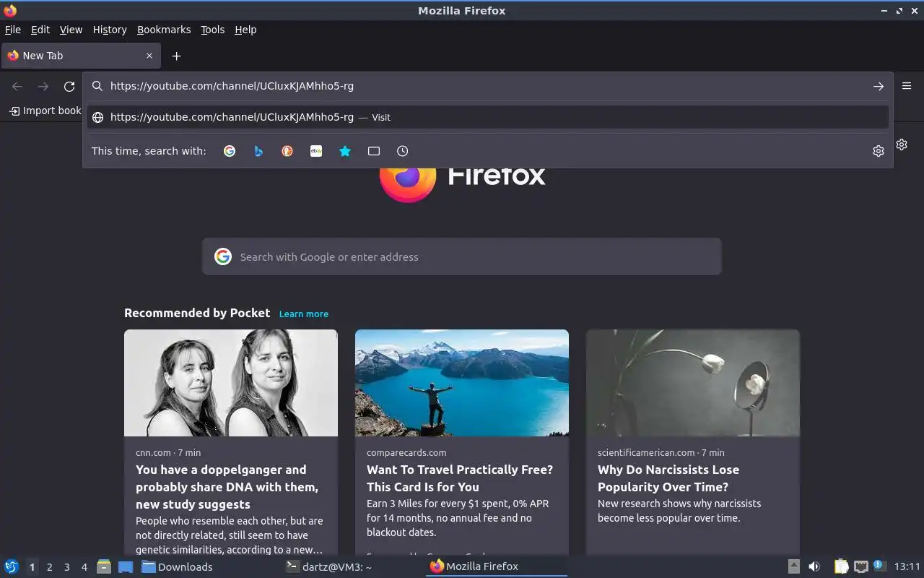
Task: Click comparecards.com source text
Action: pyautogui.click(x=406, y=452)
